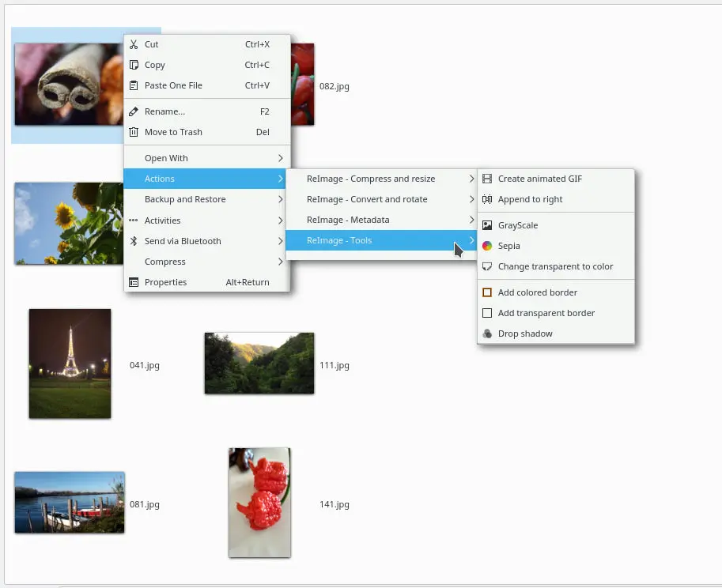Choose Add transparent border
722x588 pixels.
[556, 313]
